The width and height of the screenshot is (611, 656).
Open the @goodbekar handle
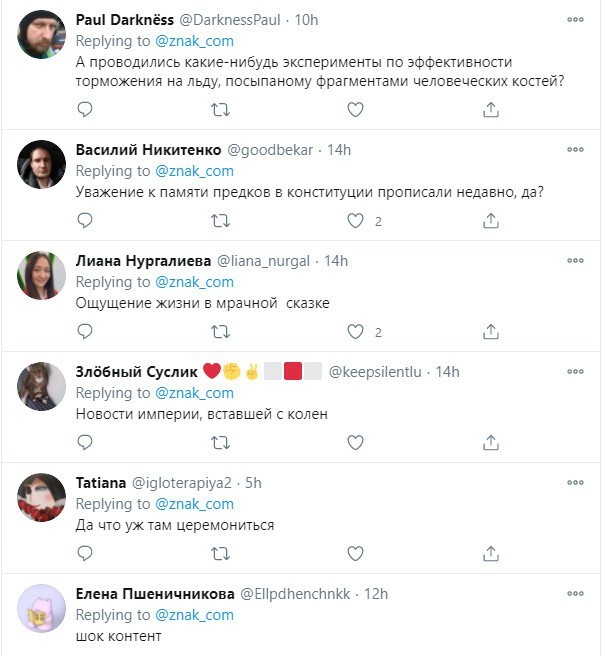pyautogui.click(x=269, y=150)
